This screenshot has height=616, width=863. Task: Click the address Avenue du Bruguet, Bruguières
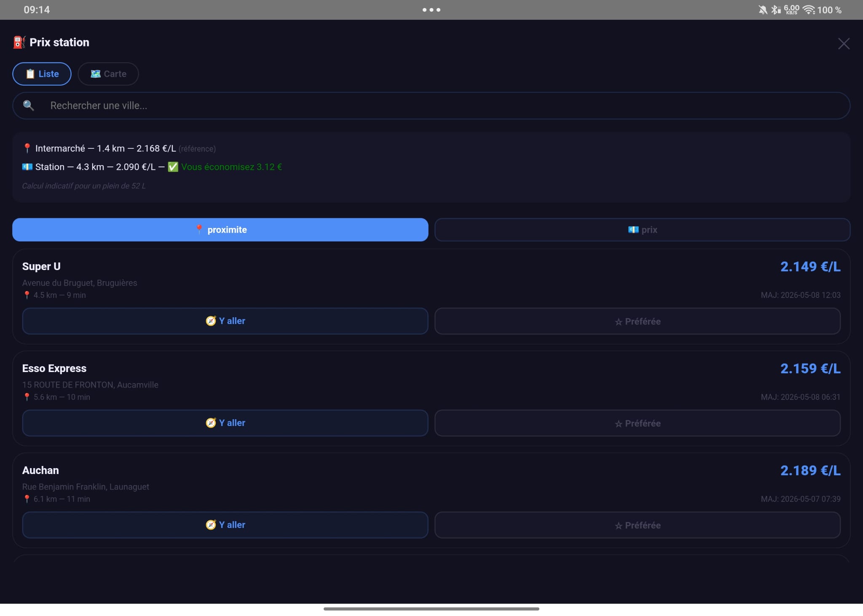point(80,283)
